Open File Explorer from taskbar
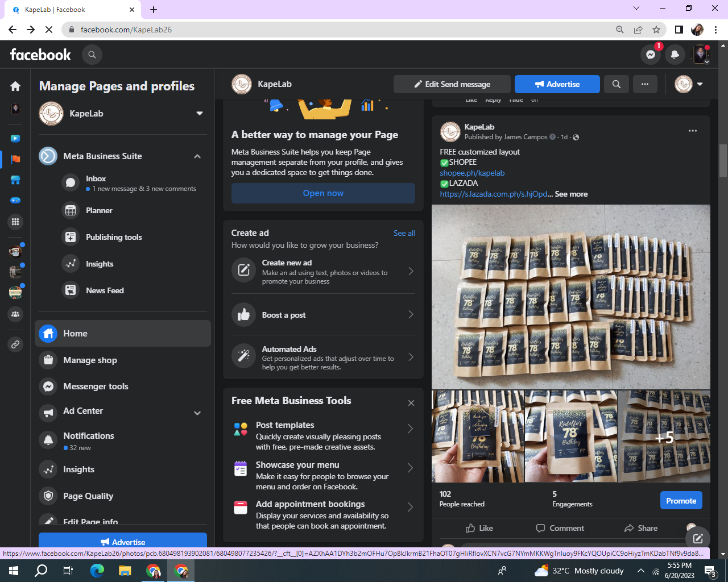 tap(125, 571)
